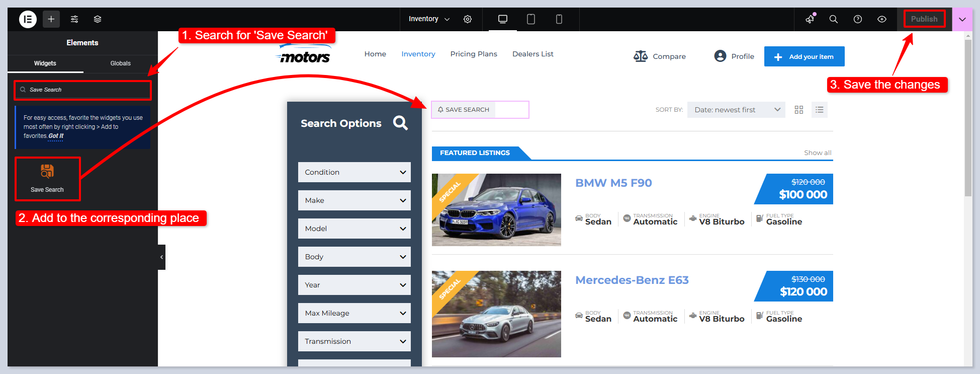Open page settings gear icon
The width and height of the screenshot is (980, 374).
tap(468, 19)
